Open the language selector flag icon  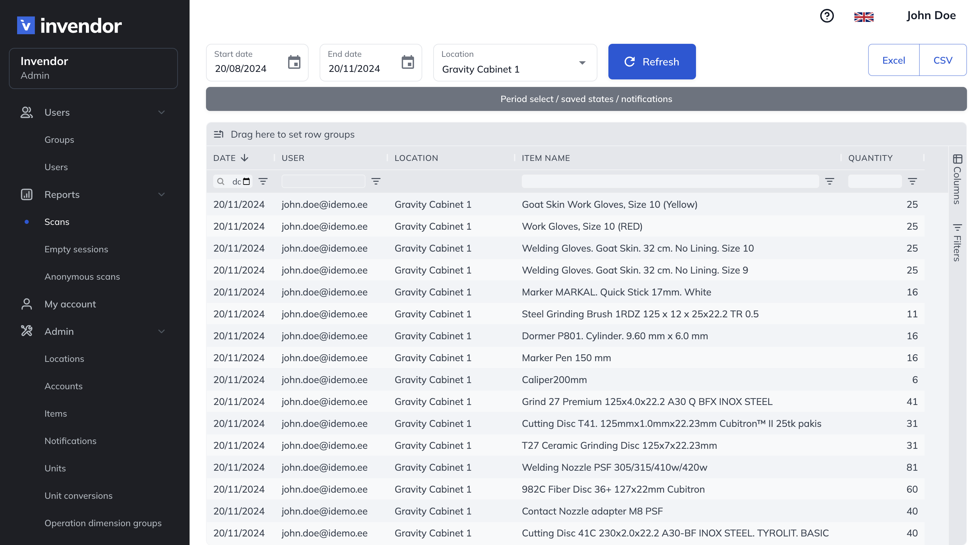864,17
